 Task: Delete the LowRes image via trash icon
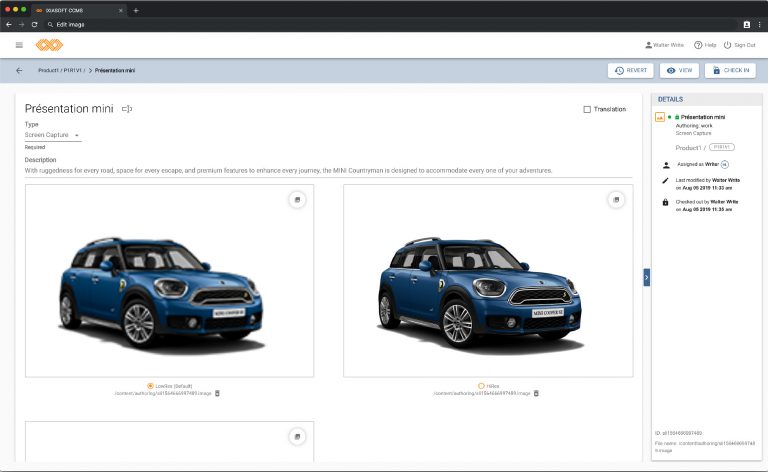point(217,393)
